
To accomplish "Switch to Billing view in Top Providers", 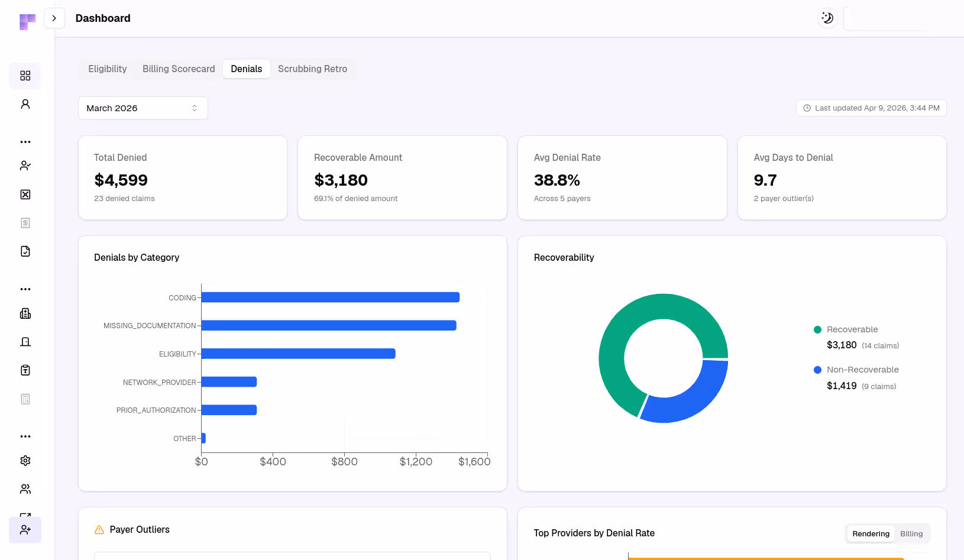I will 911,533.
